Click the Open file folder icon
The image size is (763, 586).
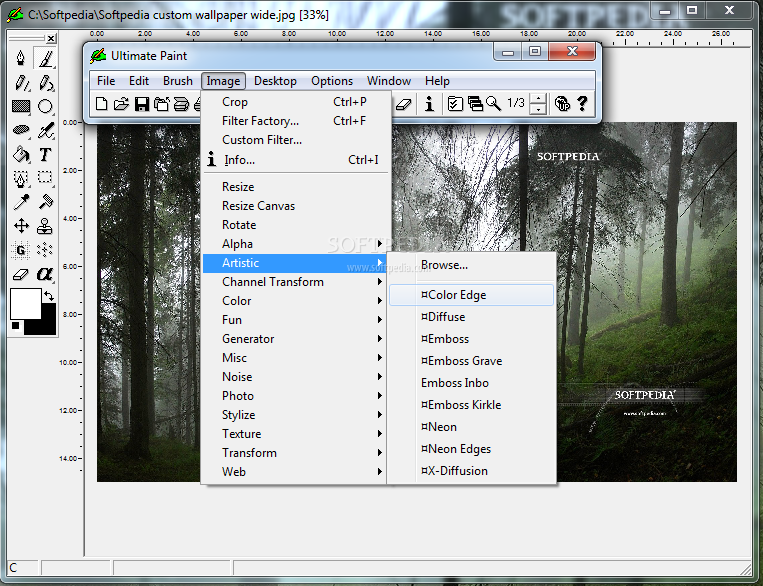[121, 104]
